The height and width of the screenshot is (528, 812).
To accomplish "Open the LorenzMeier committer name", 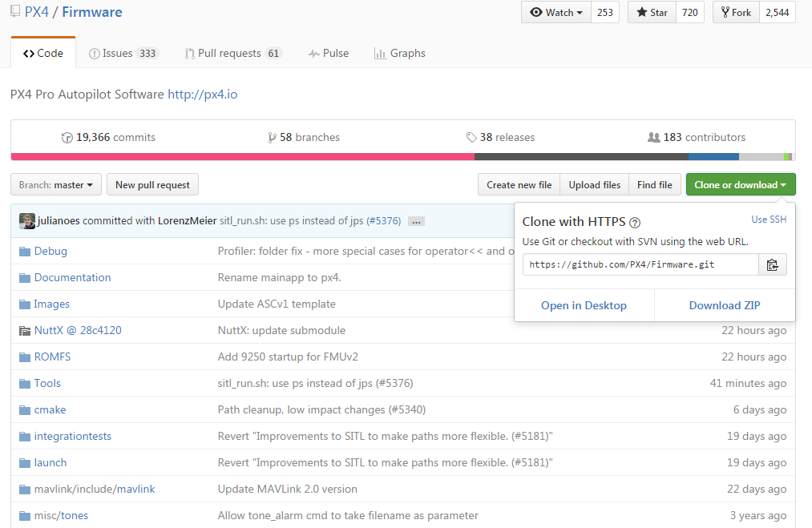I will [187, 221].
